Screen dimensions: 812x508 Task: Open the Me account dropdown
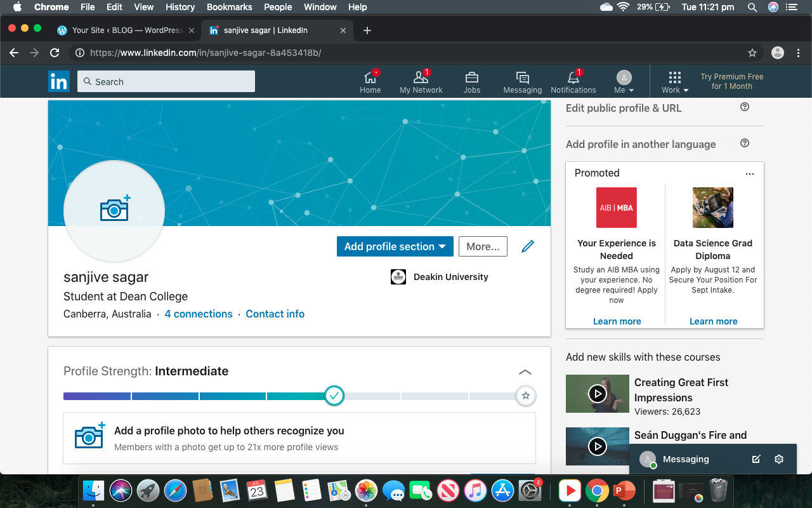(624, 82)
